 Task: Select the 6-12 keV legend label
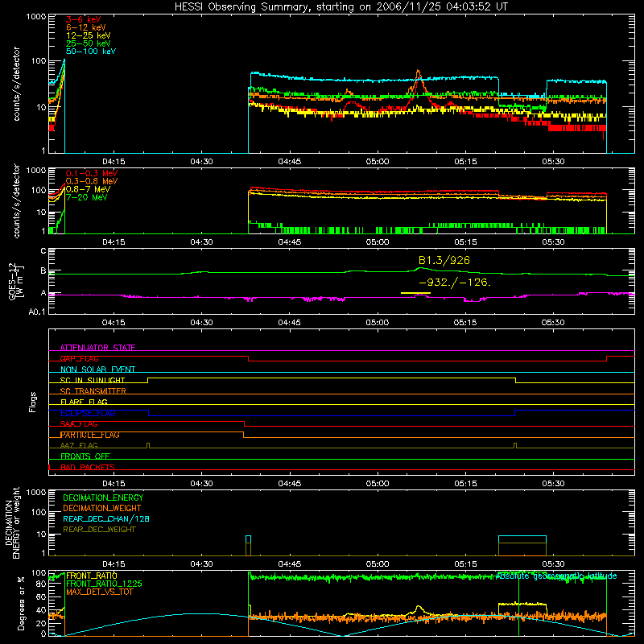point(85,27)
